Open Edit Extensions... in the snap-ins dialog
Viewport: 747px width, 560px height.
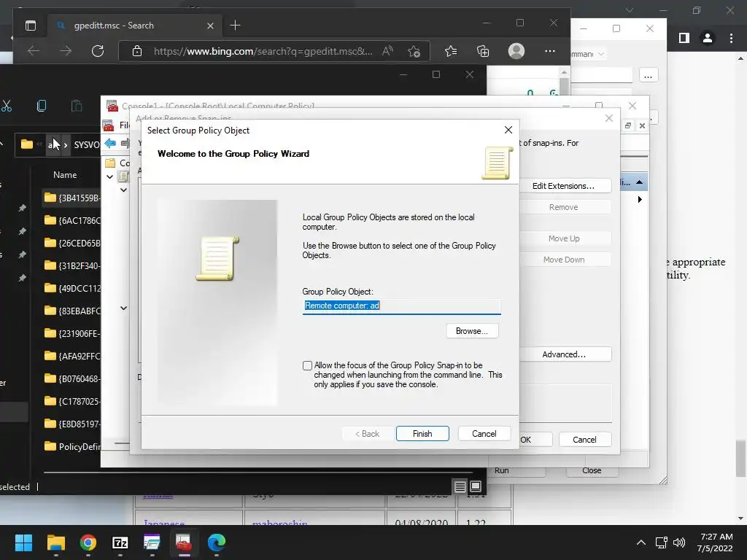coord(564,186)
